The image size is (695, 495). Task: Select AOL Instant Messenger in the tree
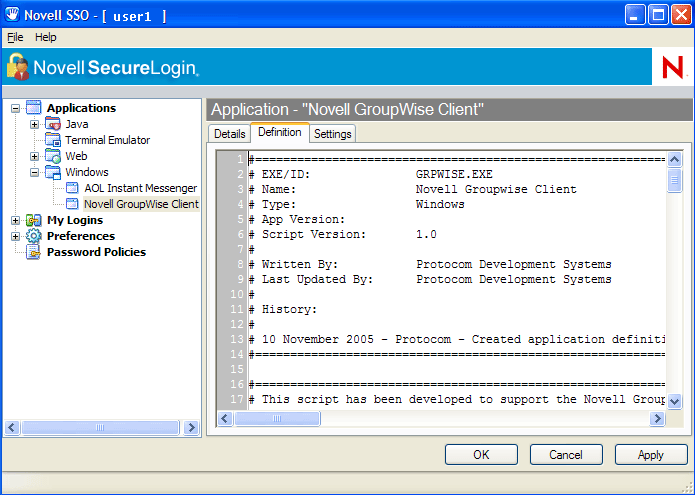click(x=141, y=188)
